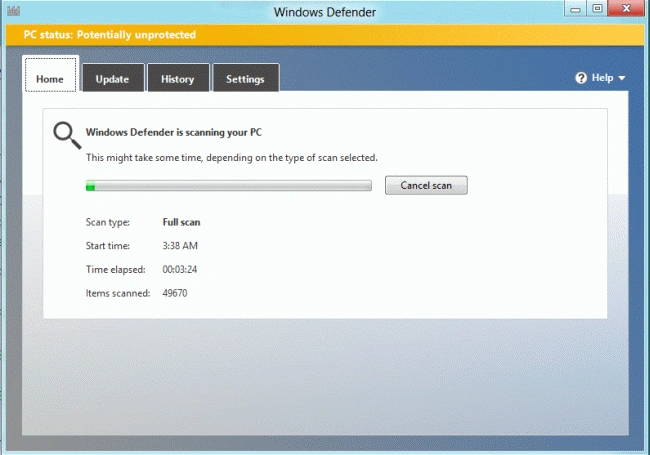
Task: Click the 'Time elapsed:' label
Action: pos(116,270)
